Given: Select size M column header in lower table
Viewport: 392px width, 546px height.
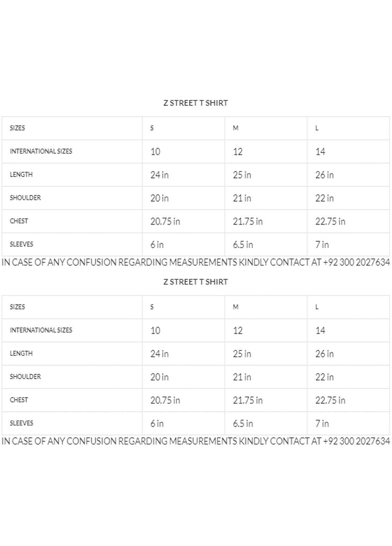Looking at the screenshot, I should point(236,307).
